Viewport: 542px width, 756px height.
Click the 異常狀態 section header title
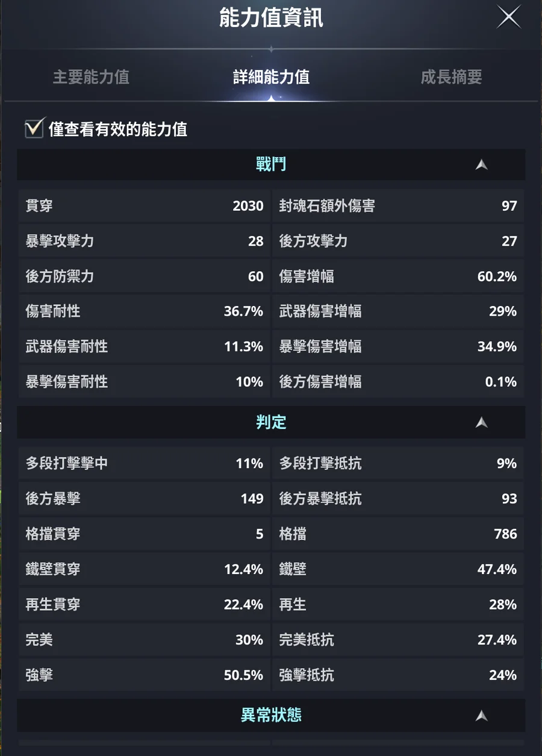(271, 716)
